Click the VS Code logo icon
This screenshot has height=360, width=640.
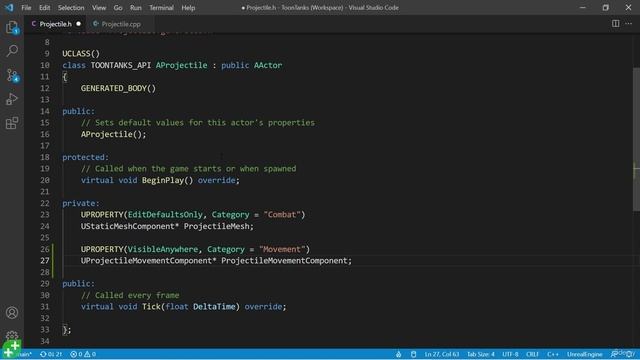click(x=9, y=7)
